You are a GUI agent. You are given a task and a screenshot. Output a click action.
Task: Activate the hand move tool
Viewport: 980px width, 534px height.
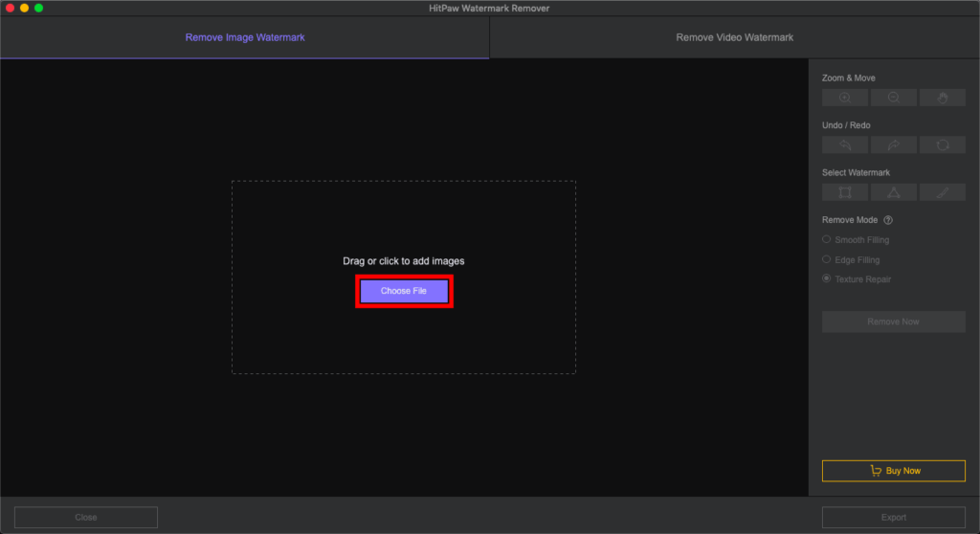pyautogui.click(x=943, y=98)
